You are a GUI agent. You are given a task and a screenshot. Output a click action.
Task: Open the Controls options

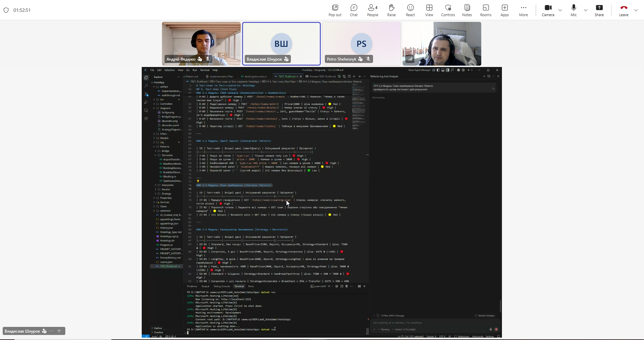coord(448,10)
